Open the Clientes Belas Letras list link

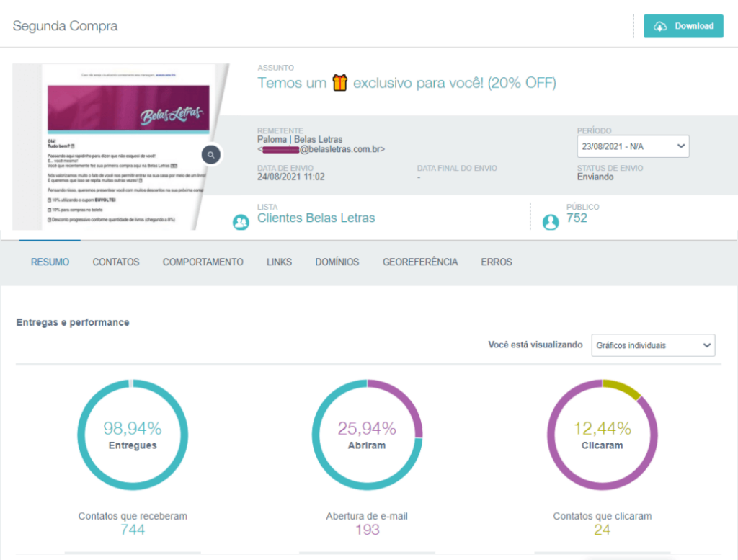[x=316, y=218]
